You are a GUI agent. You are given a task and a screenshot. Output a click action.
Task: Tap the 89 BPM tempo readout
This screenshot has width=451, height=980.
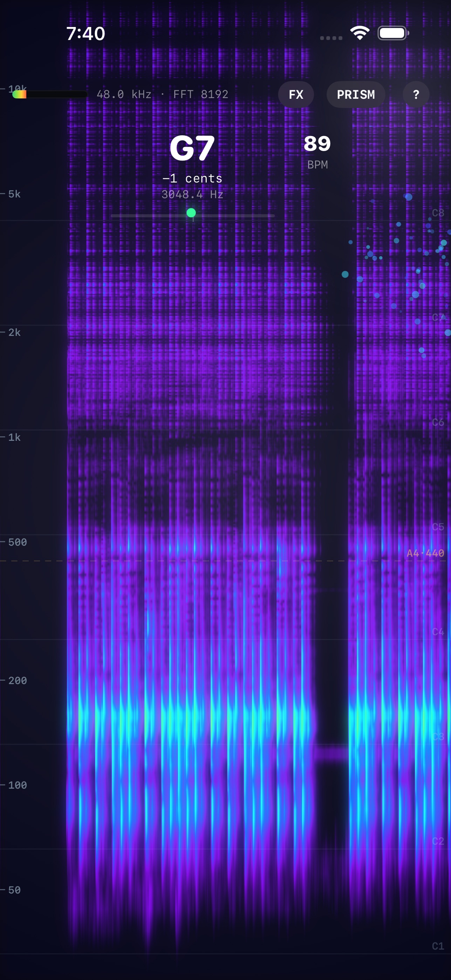click(317, 144)
